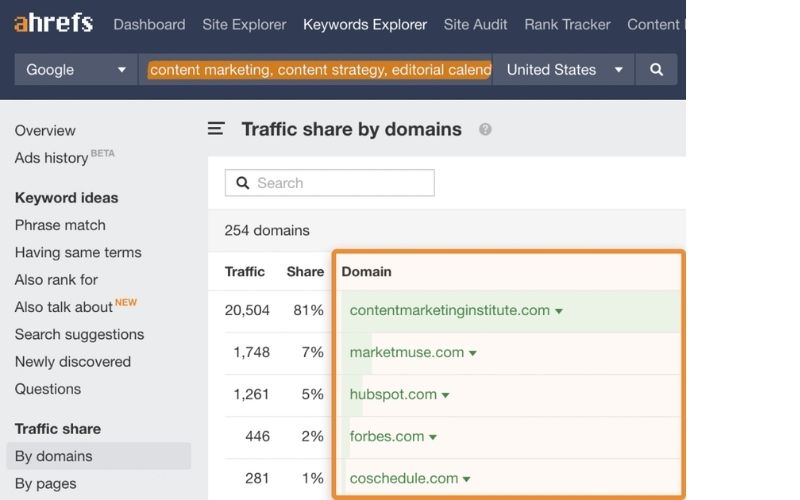Open the forbes.com domain link
Screen dimensions: 800x500
[x=387, y=436]
